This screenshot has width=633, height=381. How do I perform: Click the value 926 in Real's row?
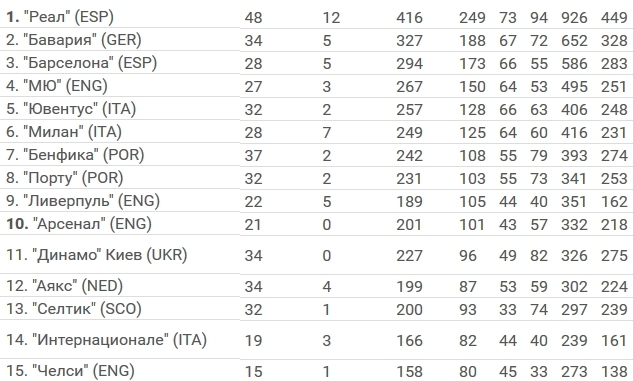tap(574, 18)
